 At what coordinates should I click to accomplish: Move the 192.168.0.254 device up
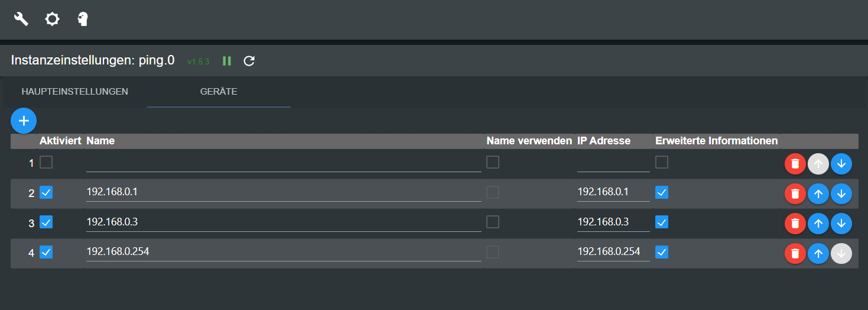pos(818,253)
